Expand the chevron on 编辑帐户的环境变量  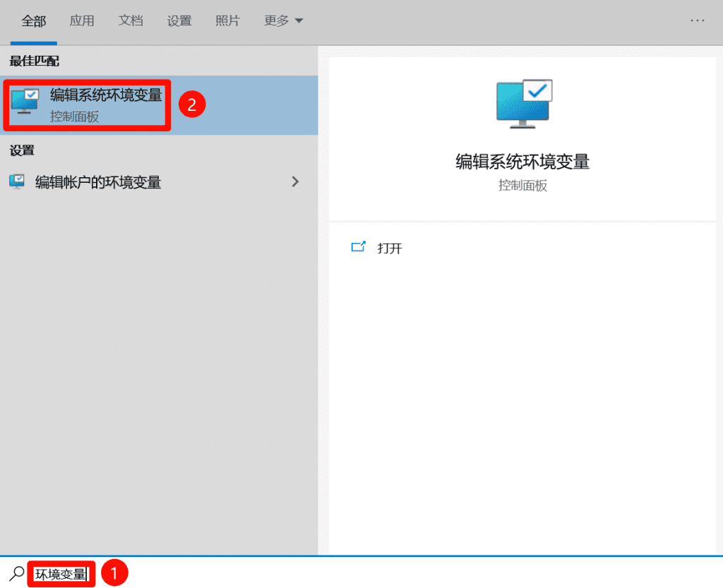pos(296,181)
